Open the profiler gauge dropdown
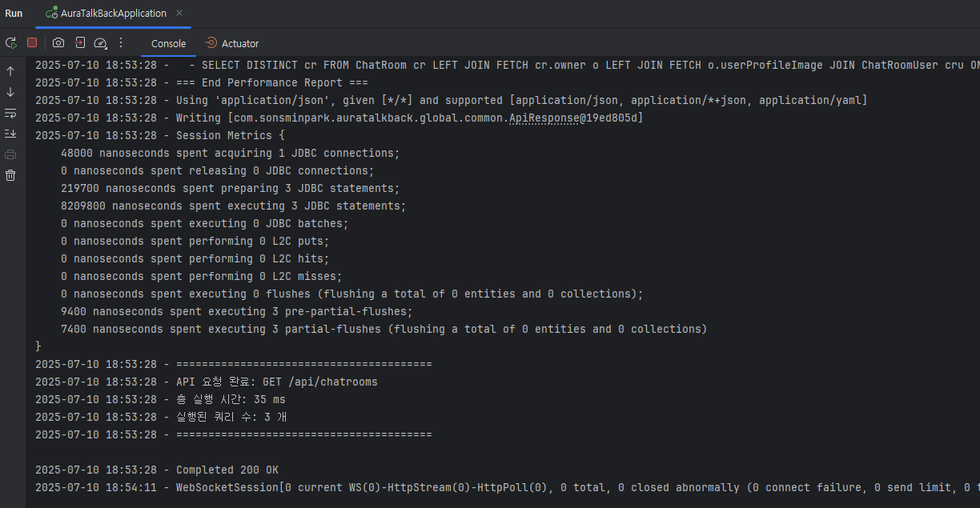 101,43
